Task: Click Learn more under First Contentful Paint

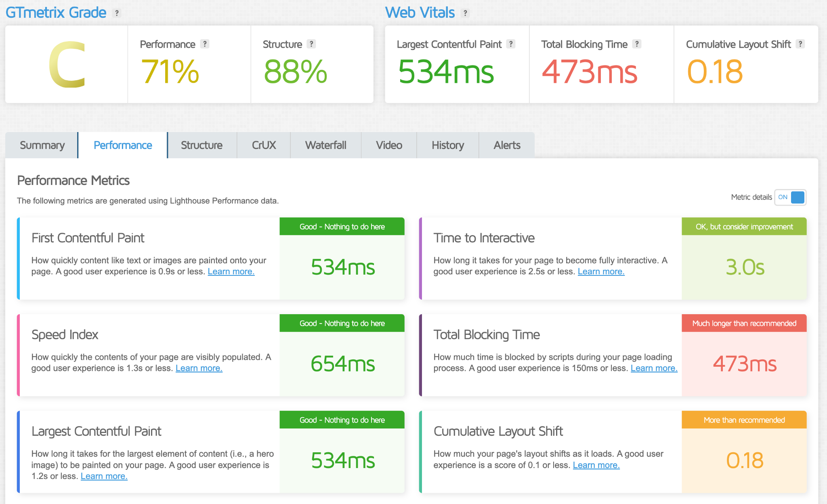Action: coord(231,271)
